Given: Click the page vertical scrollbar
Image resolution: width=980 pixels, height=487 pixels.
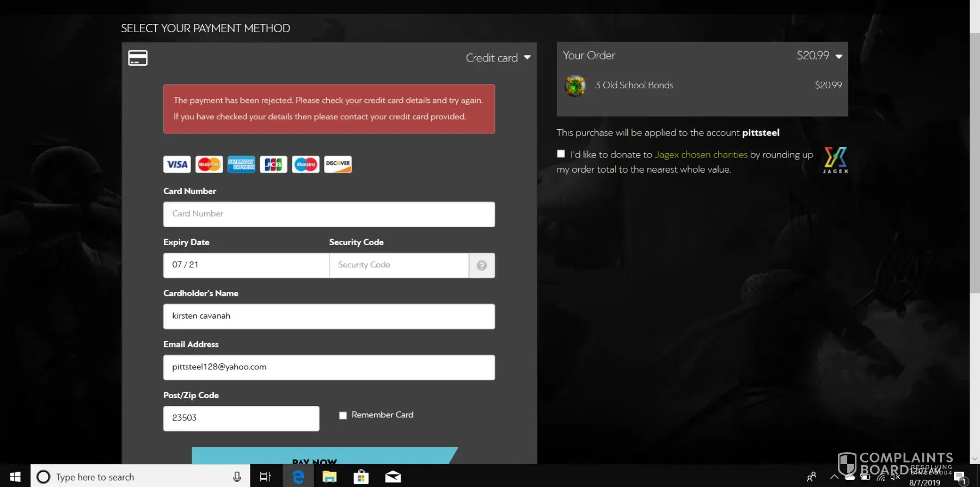Looking at the screenshot, I should 975,163.
